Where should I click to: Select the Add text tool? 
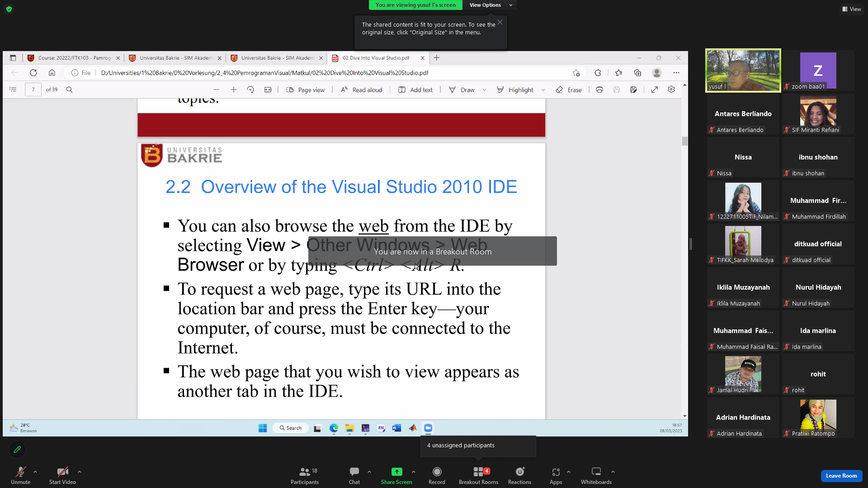coord(415,90)
